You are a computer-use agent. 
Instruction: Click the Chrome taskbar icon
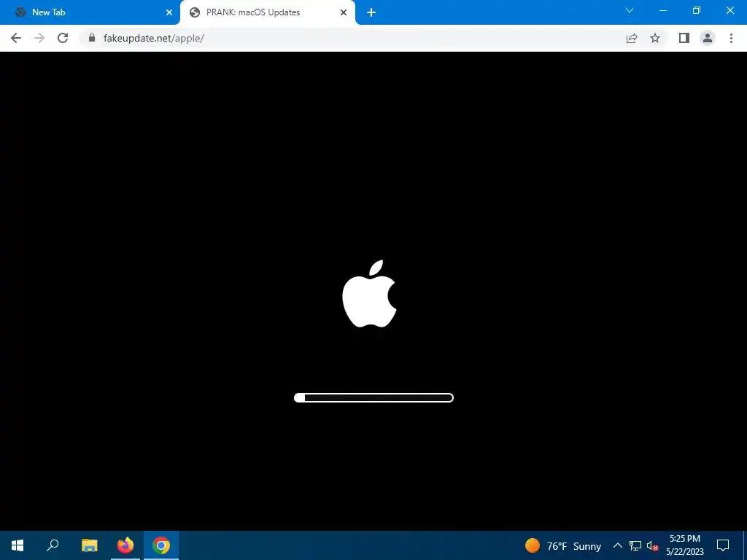pos(161,545)
